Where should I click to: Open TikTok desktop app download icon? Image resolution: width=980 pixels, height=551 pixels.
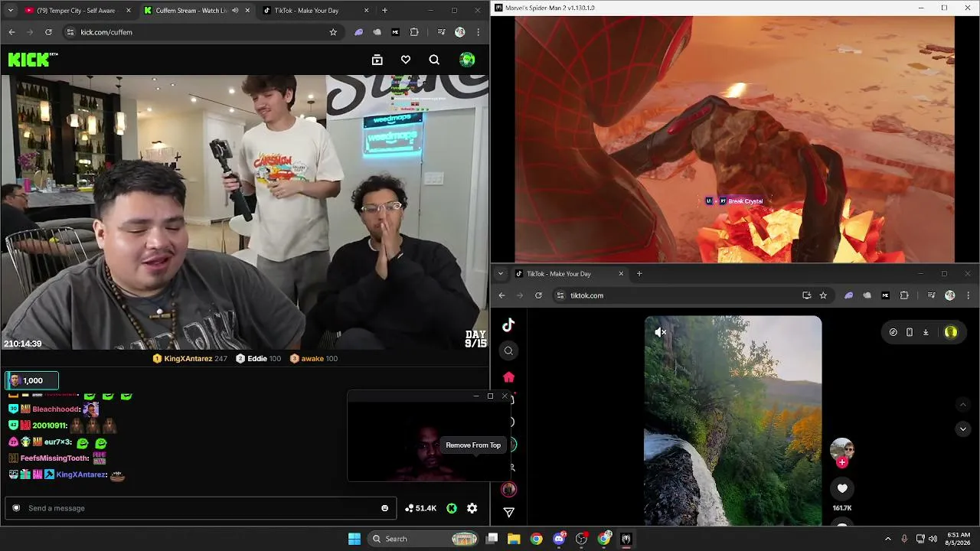[926, 332]
